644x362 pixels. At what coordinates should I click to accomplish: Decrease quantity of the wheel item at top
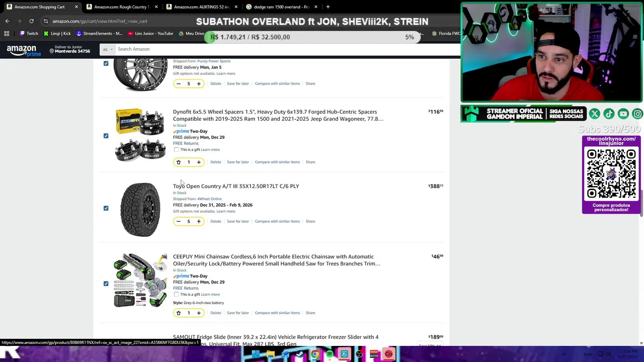[178, 83]
